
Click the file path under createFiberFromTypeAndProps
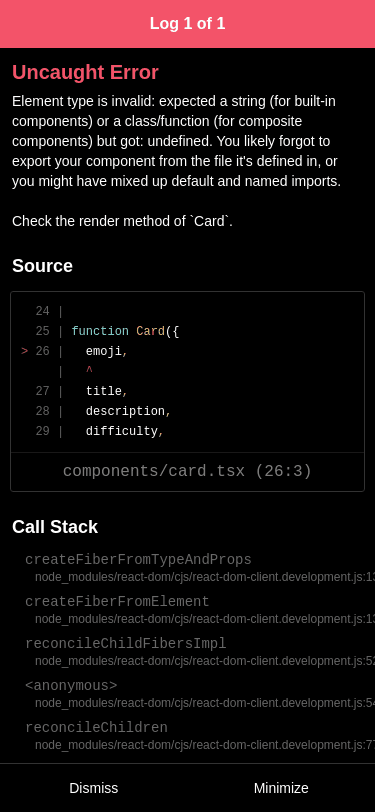pos(205,577)
